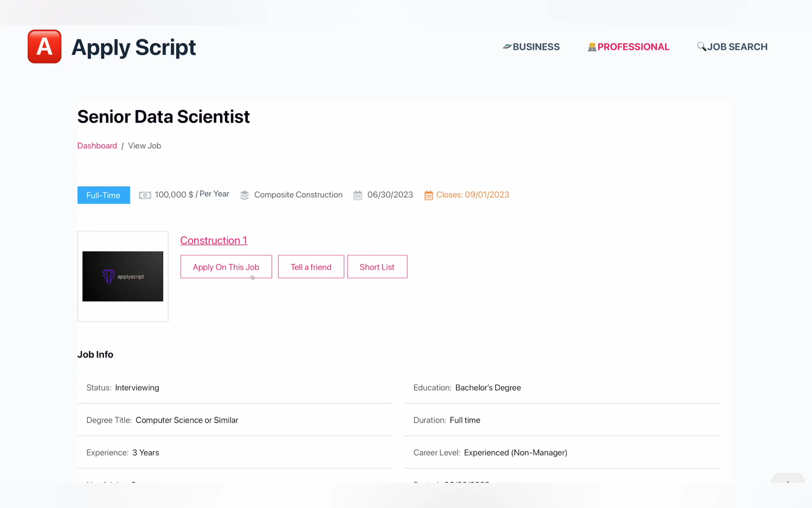
Task: Click the 06/30/2023 posted date
Action: [390, 195]
